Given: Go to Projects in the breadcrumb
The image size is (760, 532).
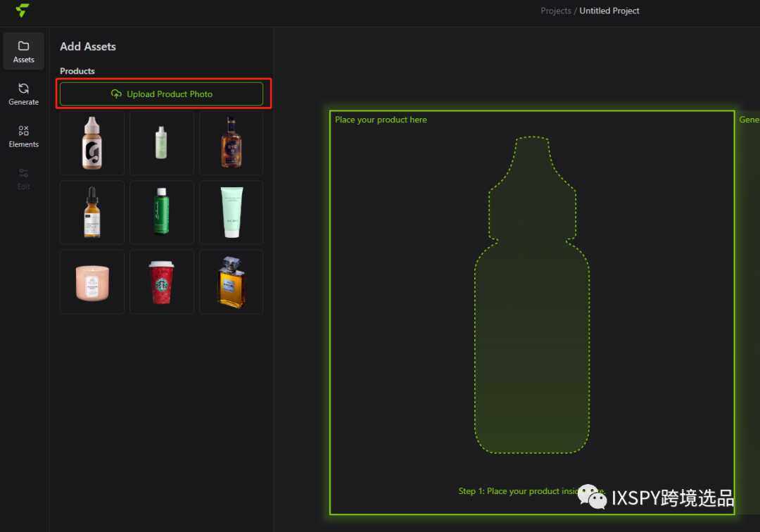Looking at the screenshot, I should (x=555, y=11).
